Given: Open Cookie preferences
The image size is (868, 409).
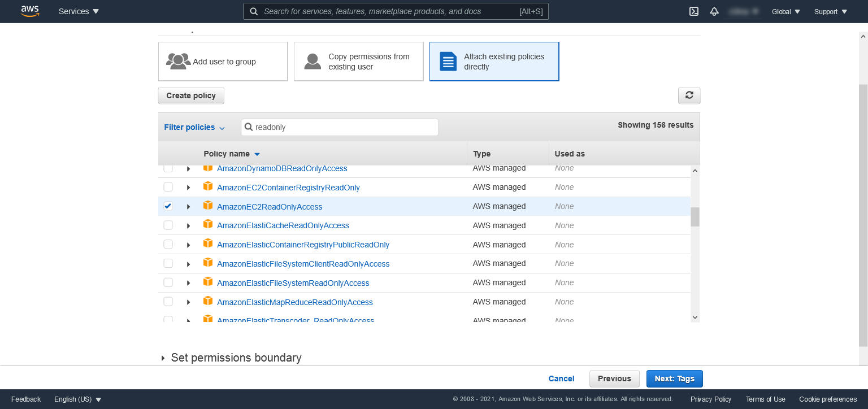Looking at the screenshot, I should click(828, 399).
